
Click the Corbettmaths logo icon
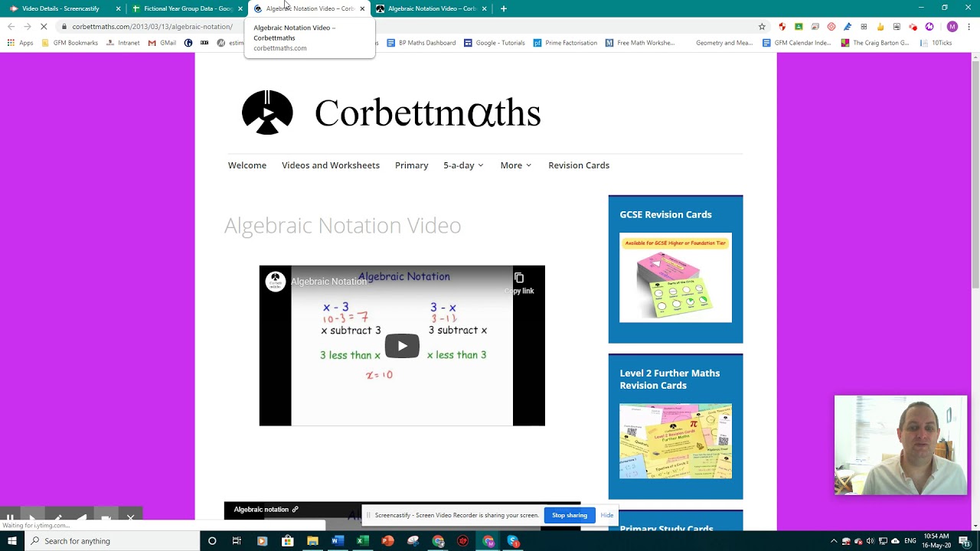pos(267,112)
